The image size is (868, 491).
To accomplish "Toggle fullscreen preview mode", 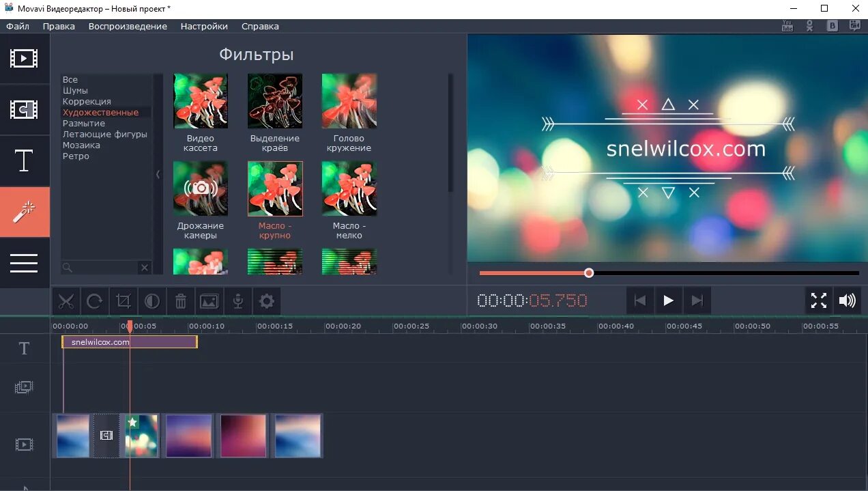I will (819, 300).
